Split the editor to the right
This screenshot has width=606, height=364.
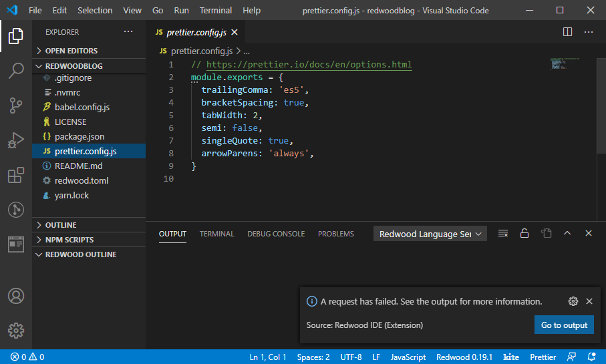click(567, 31)
